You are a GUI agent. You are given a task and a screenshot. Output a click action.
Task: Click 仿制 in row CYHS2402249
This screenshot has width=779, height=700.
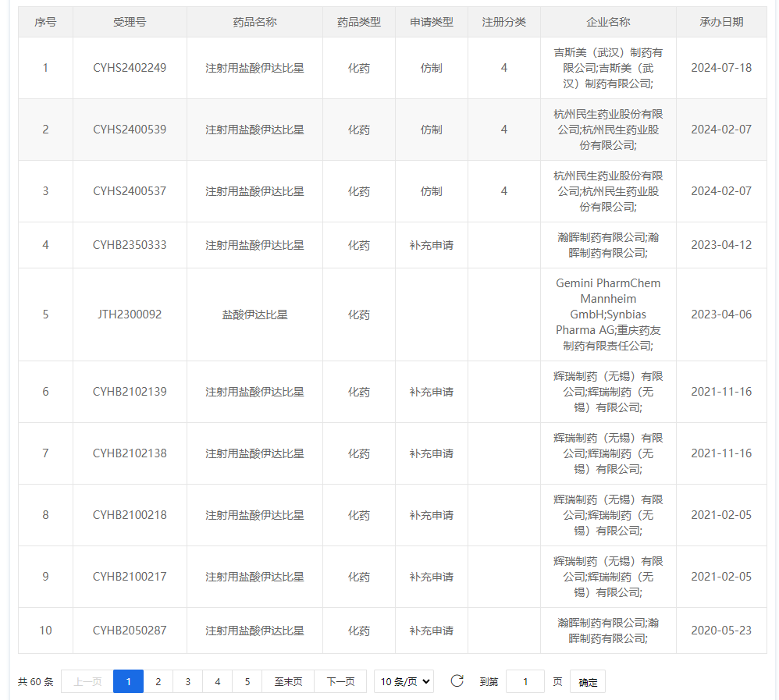coord(431,68)
